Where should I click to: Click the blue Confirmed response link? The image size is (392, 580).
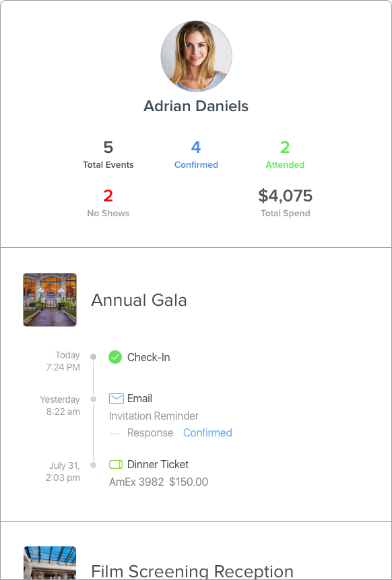pyautogui.click(x=207, y=432)
